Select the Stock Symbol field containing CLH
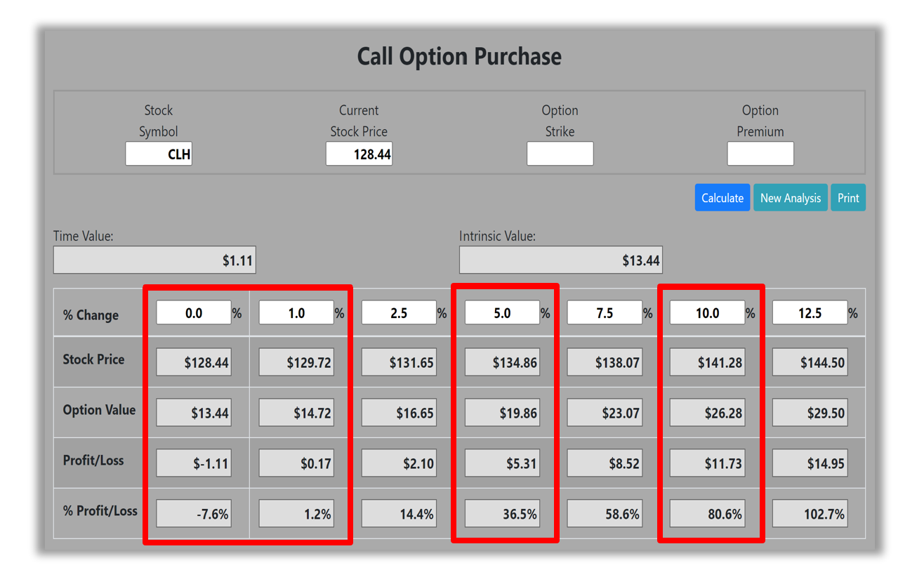This screenshot has height=570, width=924. pyautogui.click(x=159, y=154)
